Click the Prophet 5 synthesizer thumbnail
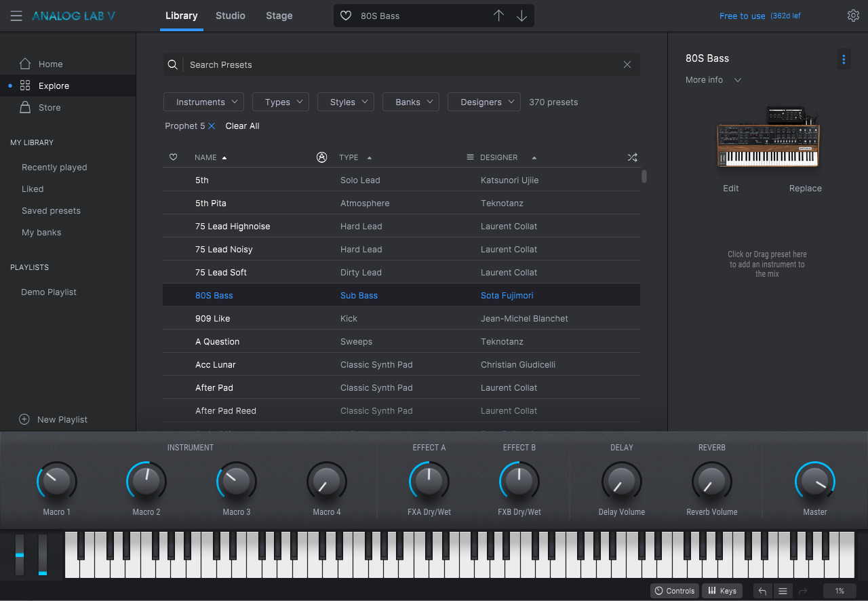Image resolution: width=868 pixels, height=601 pixels. (x=768, y=137)
